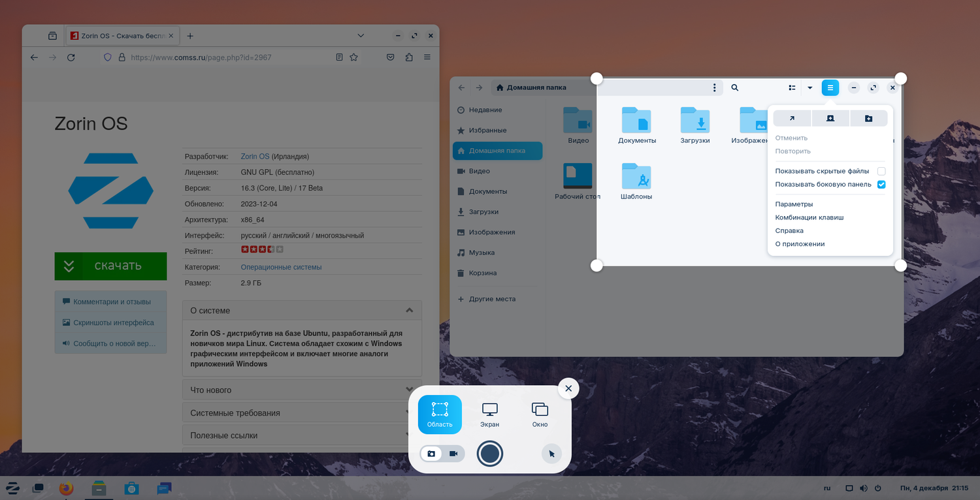Reload the page in Firefox
The width and height of the screenshot is (980, 500).
[71, 57]
